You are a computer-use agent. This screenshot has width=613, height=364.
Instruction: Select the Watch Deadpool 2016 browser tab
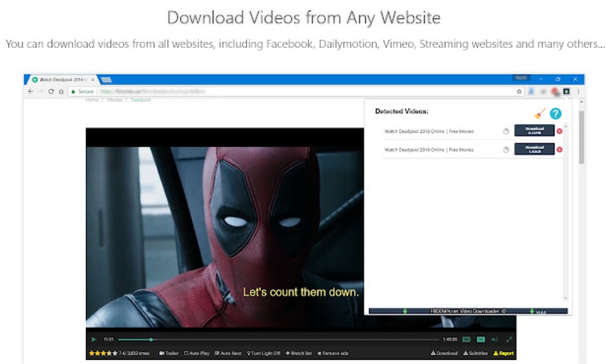(x=61, y=80)
